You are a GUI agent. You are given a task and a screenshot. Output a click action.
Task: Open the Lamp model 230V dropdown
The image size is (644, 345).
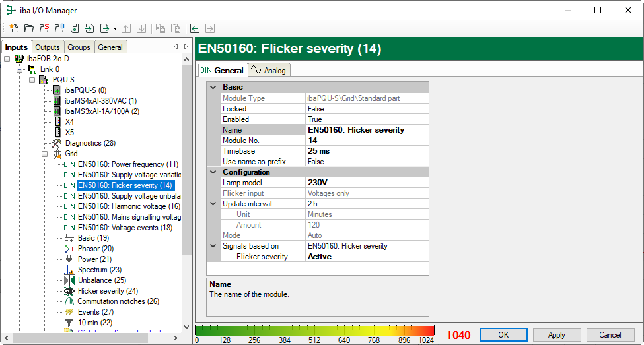click(367, 183)
